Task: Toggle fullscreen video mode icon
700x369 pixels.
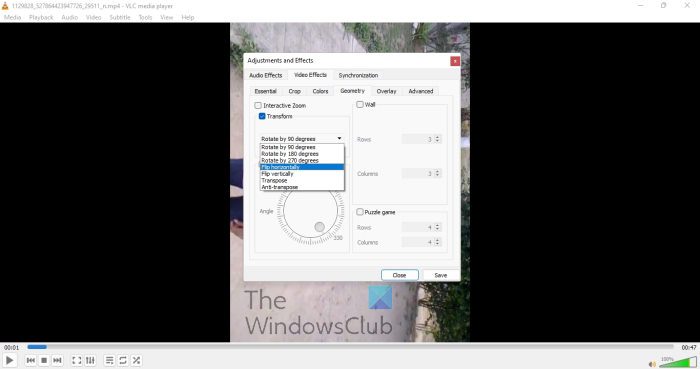Action: point(77,360)
